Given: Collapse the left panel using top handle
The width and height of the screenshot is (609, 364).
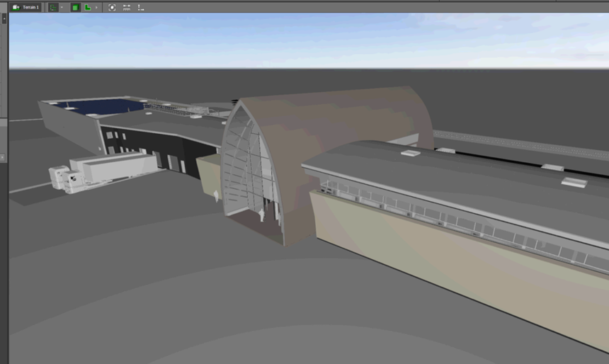Looking at the screenshot, I should pyautogui.click(x=4, y=18).
